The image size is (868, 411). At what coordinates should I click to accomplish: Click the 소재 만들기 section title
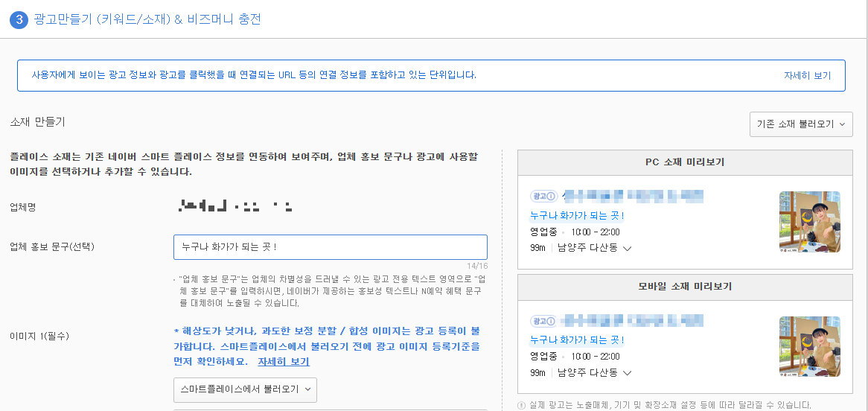tap(38, 122)
